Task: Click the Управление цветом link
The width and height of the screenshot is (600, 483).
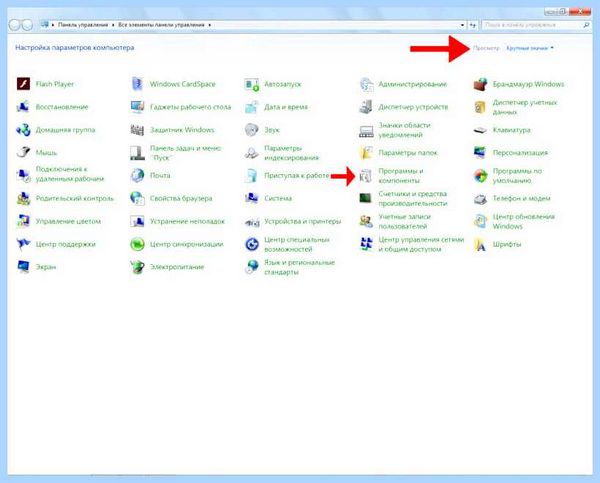Action: point(68,221)
